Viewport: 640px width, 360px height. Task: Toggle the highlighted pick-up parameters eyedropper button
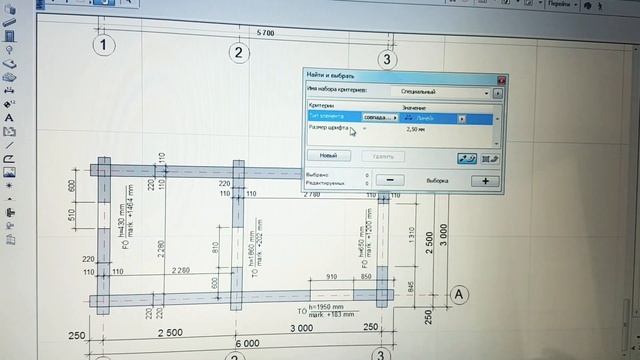point(467,159)
